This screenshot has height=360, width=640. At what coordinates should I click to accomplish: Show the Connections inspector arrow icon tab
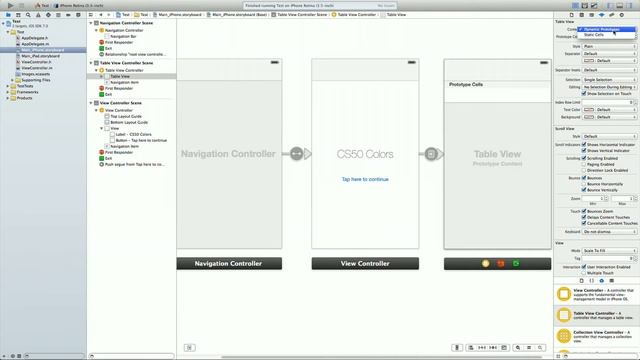[622, 15]
